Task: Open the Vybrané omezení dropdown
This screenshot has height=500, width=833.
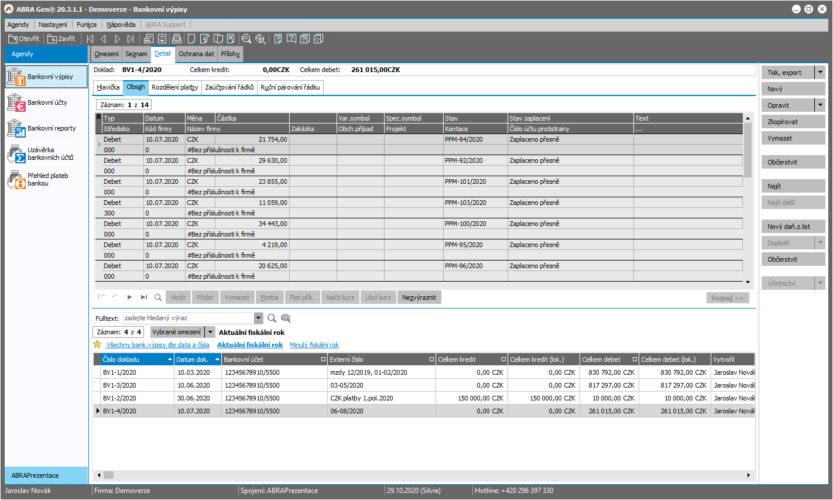Action: click(211, 331)
